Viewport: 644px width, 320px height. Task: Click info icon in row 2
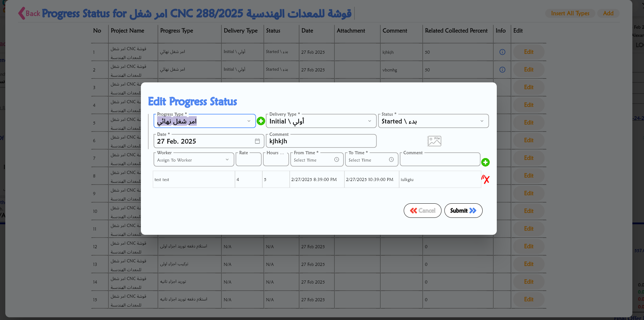click(x=502, y=70)
